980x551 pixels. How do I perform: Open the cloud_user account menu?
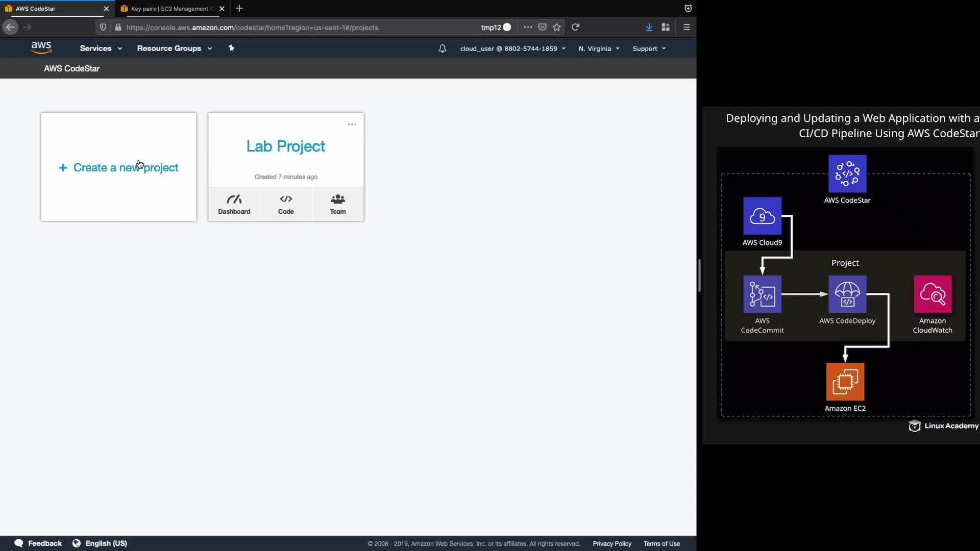(x=512, y=49)
